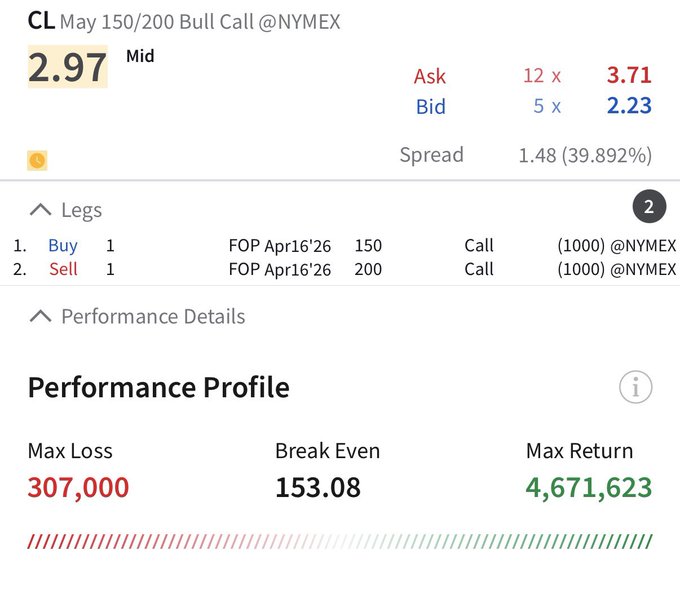Click the Bid size 5 x
The width and height of the screenshot is (680, 590).
click(546, 106)
